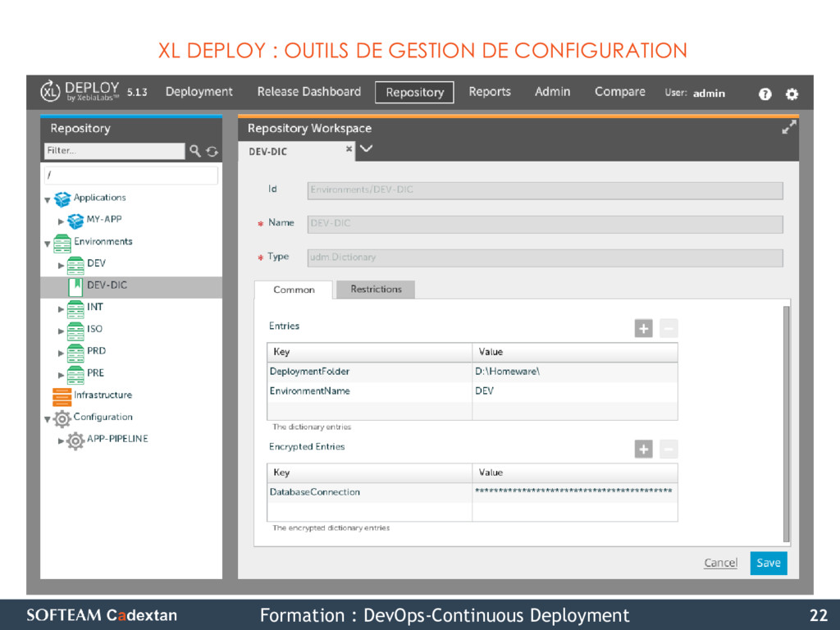Screen dimensions: 840x630
Task: Select the D:\Homeware\ value cell
Action: (x=575, y=372)
